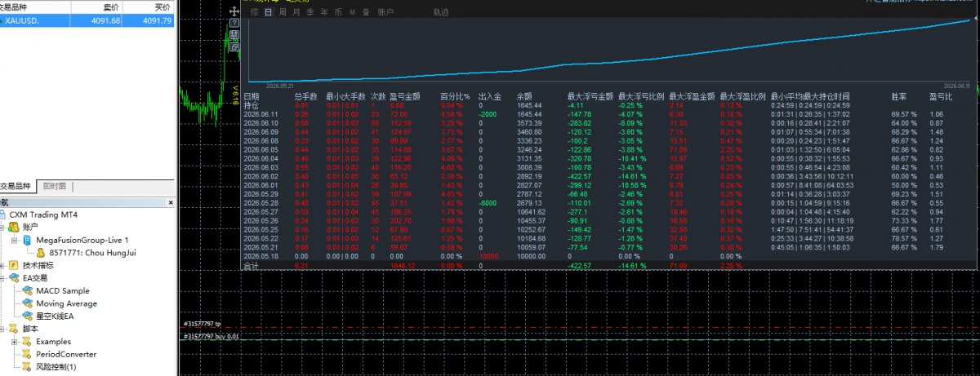Open the 风险控制(1) script

click(56, 367)
